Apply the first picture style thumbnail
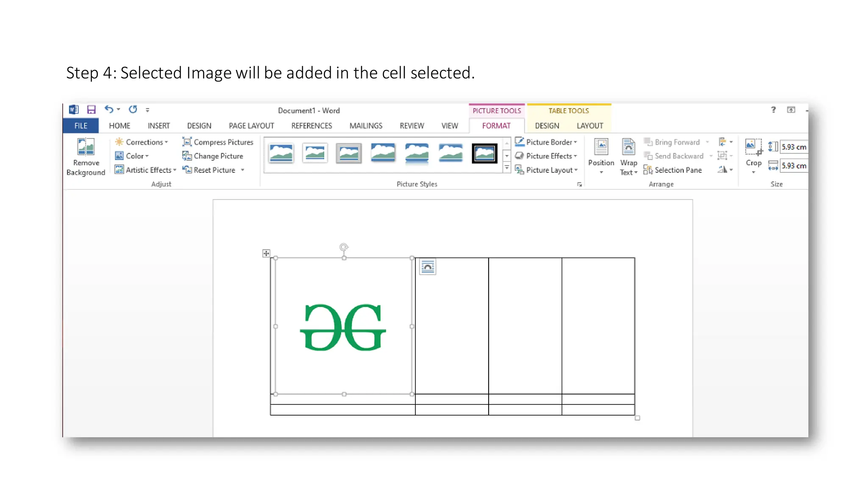The width and height of the screenshot is (868, 488). pyautogui.click(x=281, y=153)
